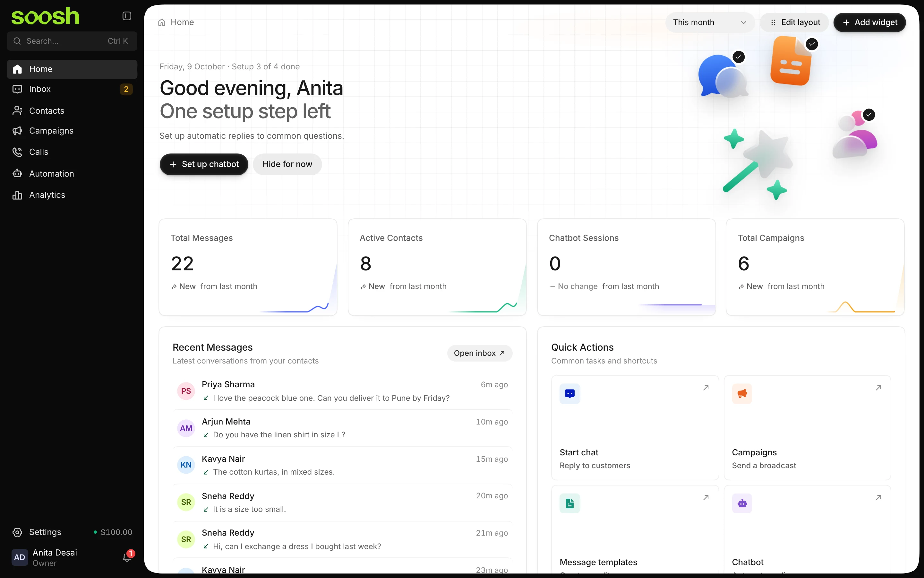Image resolution: width=924 pixels, height=578 pixels.
Task: Click Set up chatbot button
Action: [x=204, y=164]
